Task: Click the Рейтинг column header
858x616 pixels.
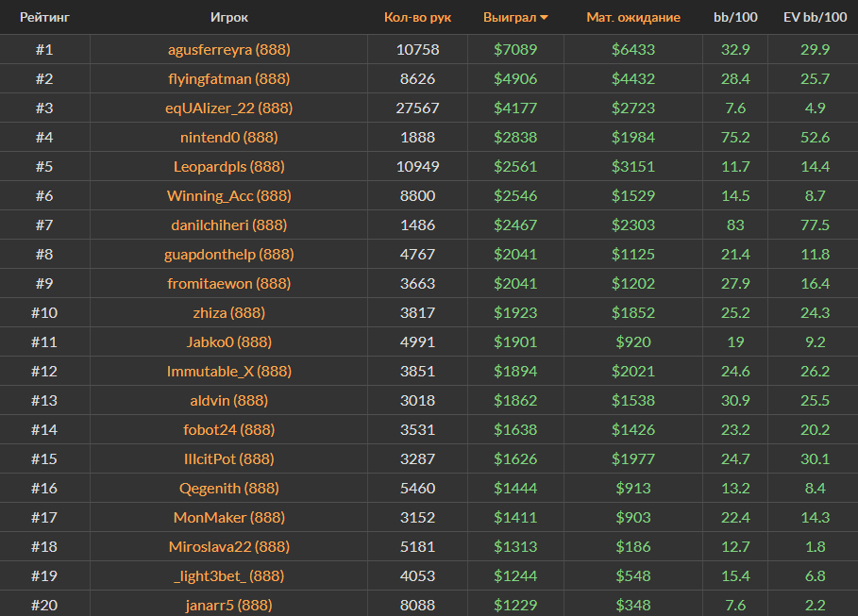Action: coord(43,17)
